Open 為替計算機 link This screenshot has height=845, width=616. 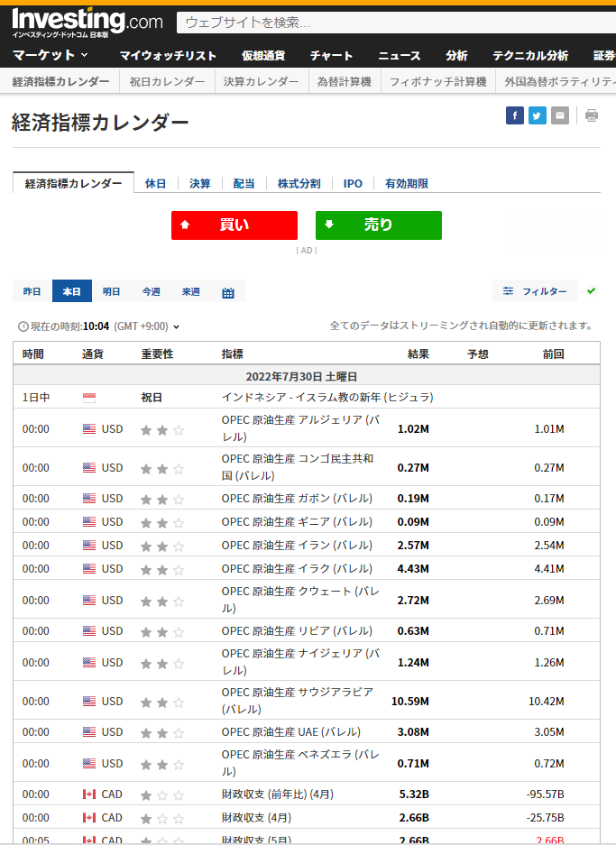(x=344, y=82)
